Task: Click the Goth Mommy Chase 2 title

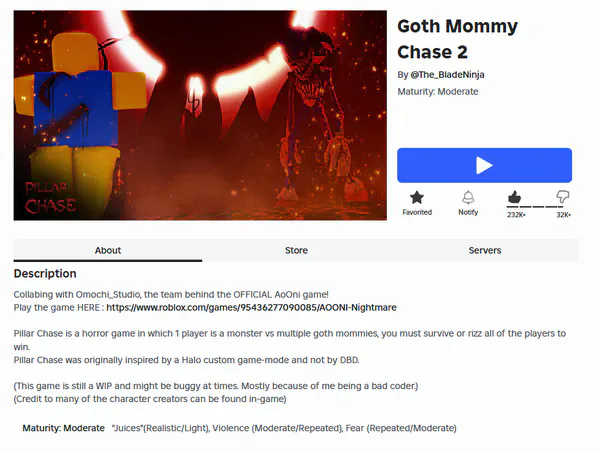Action: pyautogui.click(x=458, y=39)
